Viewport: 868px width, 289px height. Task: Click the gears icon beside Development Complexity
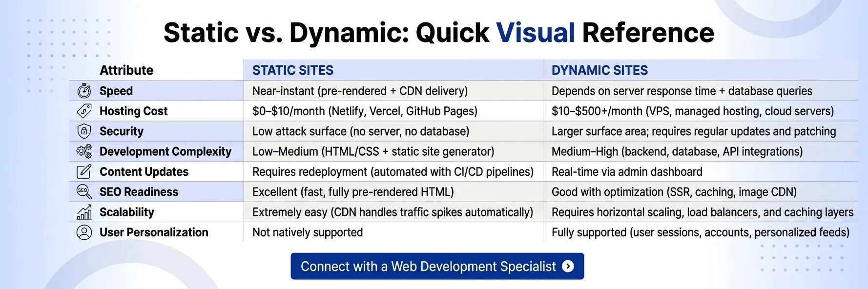pos(84,151)
